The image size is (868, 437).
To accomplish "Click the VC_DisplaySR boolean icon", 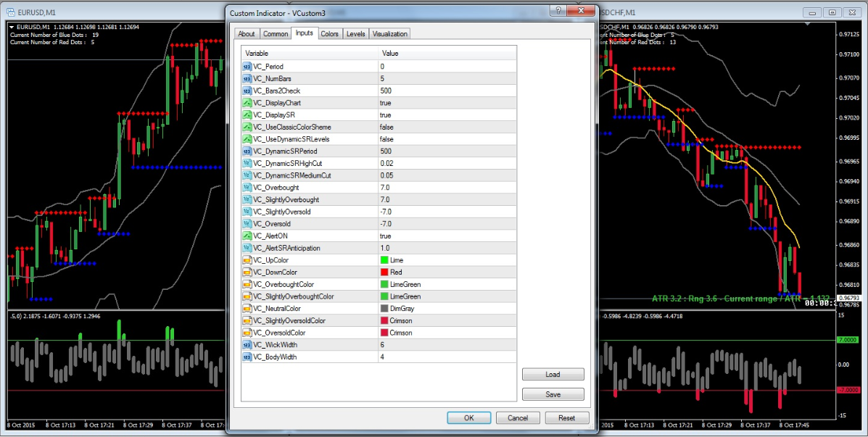I will 247,115.
